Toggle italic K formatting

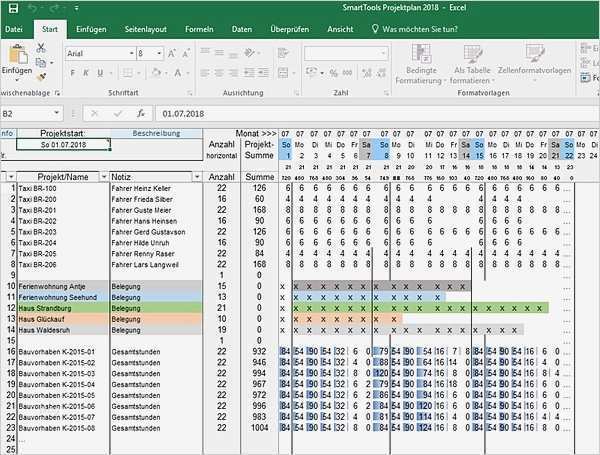[x=85, y=74]
